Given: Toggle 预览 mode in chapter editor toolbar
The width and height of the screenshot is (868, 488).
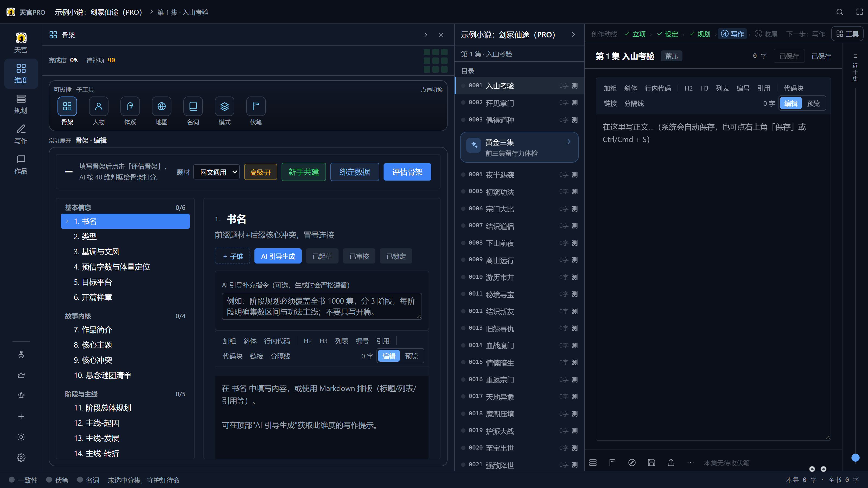Looking at the screenshot, I should pos(813,103).
